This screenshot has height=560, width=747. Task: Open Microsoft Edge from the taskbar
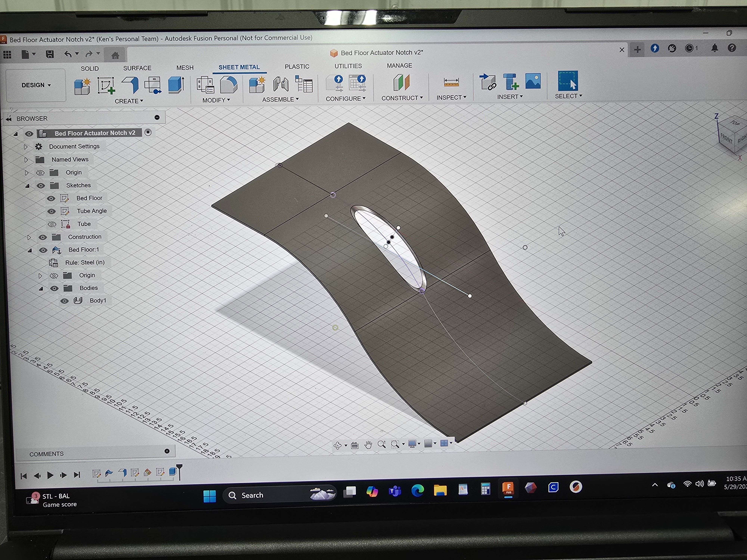point(417,490)
